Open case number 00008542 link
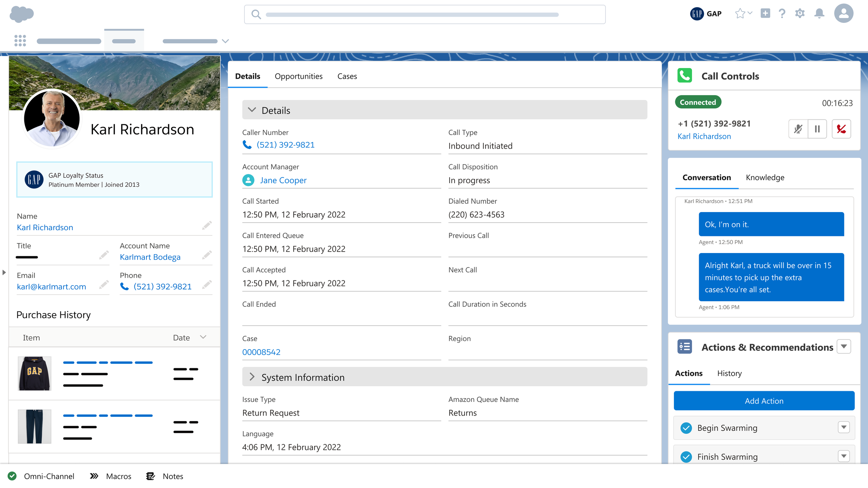 261,352
